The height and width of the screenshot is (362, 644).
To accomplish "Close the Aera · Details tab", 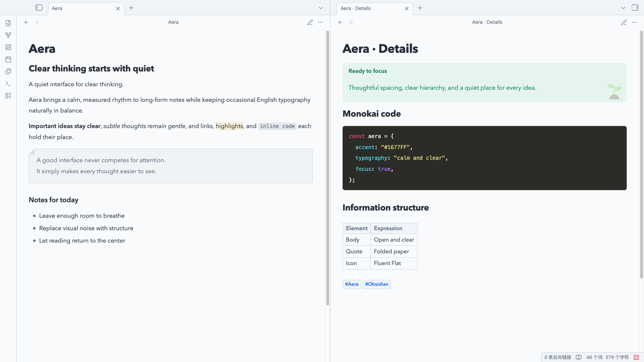I will coord(406,8).
